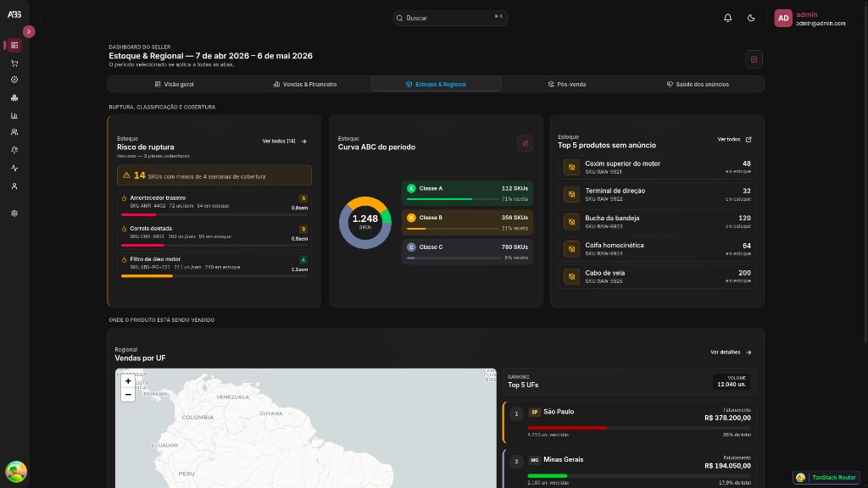Click Ver todos (14) link
The width and height of the screenshot is (868, 488).
pos(284,141)
